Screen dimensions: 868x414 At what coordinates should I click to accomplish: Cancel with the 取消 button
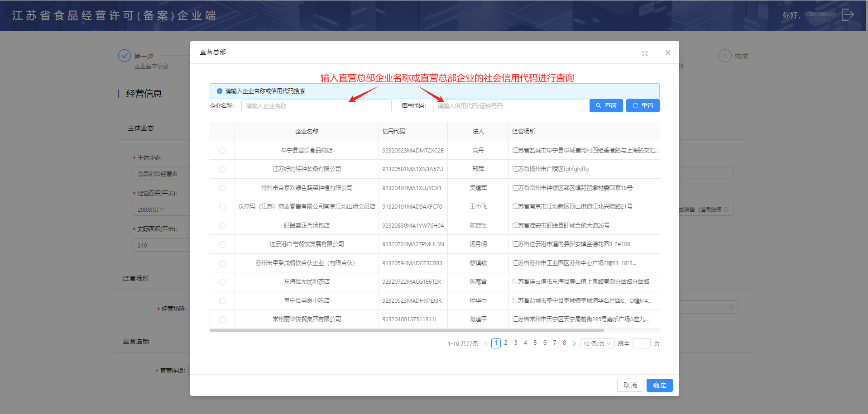(630, 385)
